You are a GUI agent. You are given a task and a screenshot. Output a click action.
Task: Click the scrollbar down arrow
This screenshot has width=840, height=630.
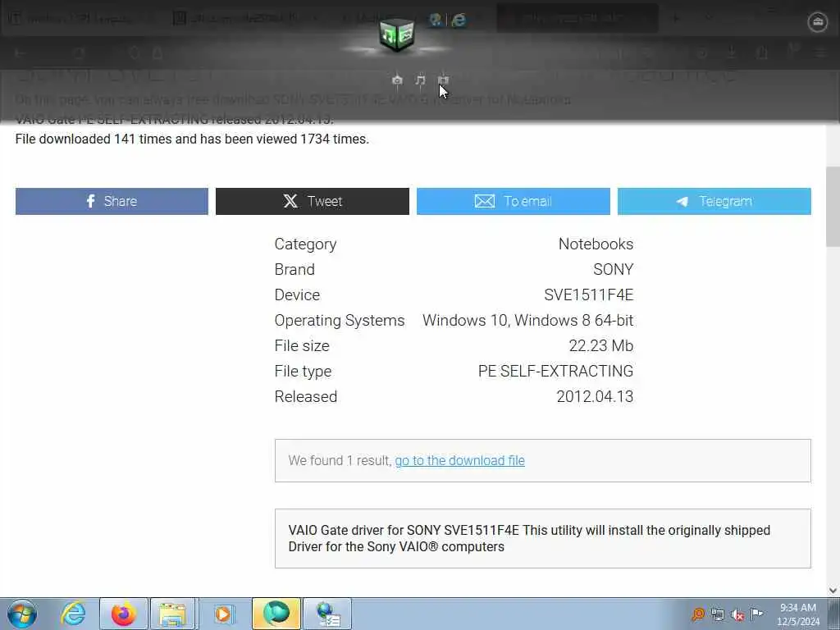(x=833, y=591)
